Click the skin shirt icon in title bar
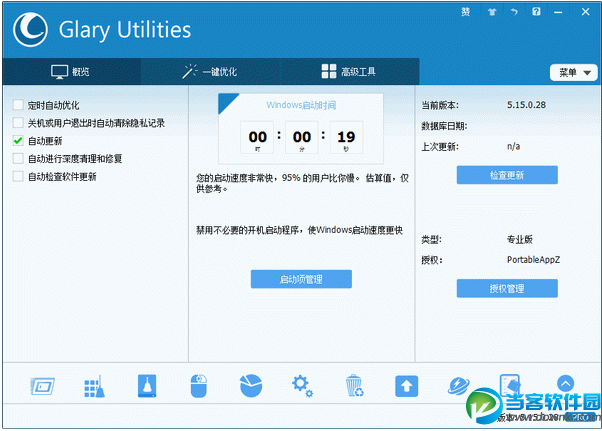Image resolution: width=602 pixels, height=431 pixels. pos(492,12)
